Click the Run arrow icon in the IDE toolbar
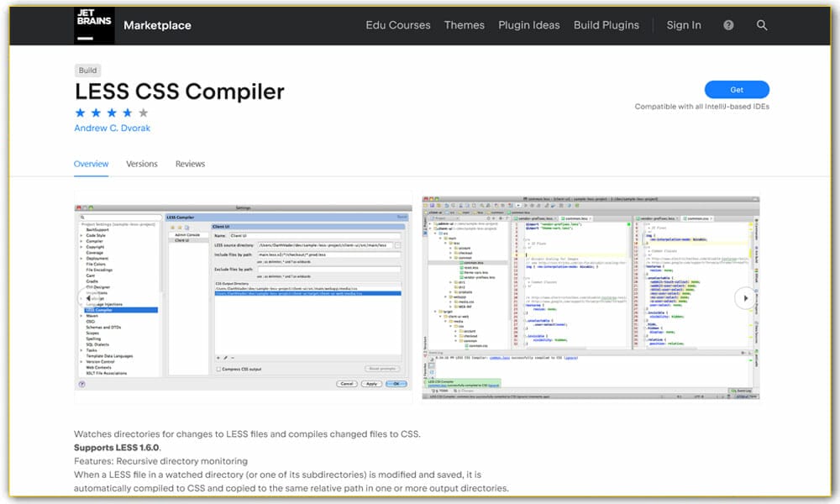Viewport: 840px width, 504px height. (518, 205)
